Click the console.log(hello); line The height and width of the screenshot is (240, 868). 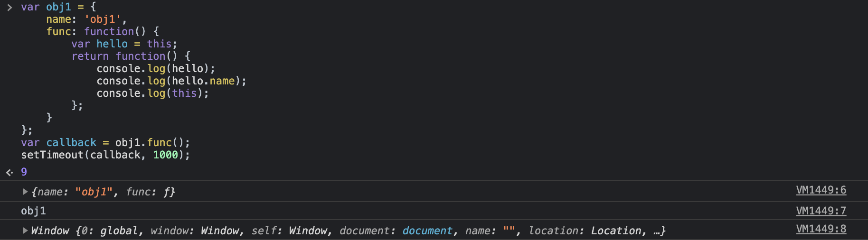[156, 68]
